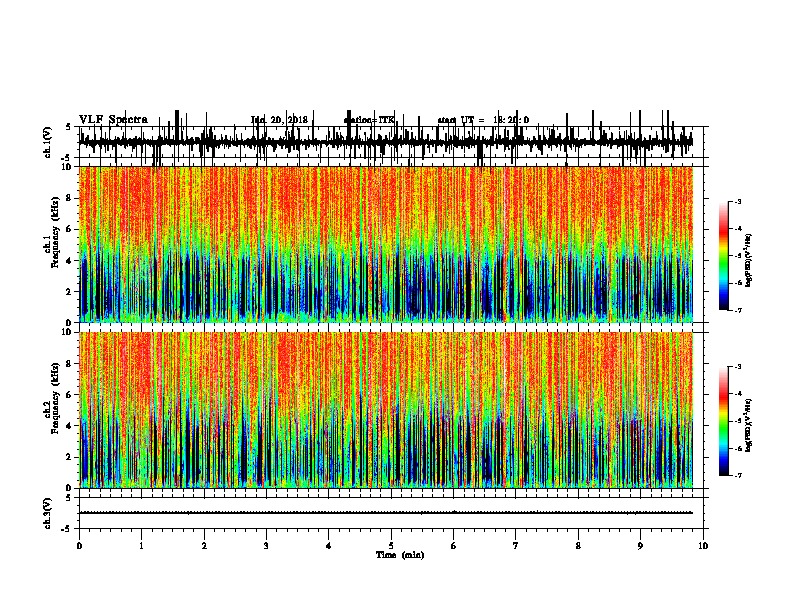Click the date label '20, 2018'

click(x=287, y=120)
